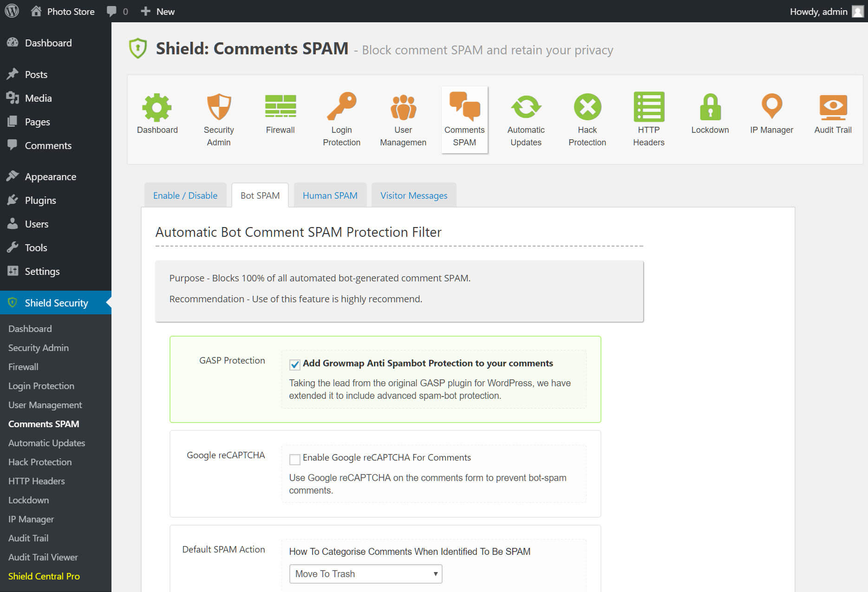This screenshot has height=592, width=868.
Task: Switch to the Visitor Messages tab
Action: click(414, 195)
